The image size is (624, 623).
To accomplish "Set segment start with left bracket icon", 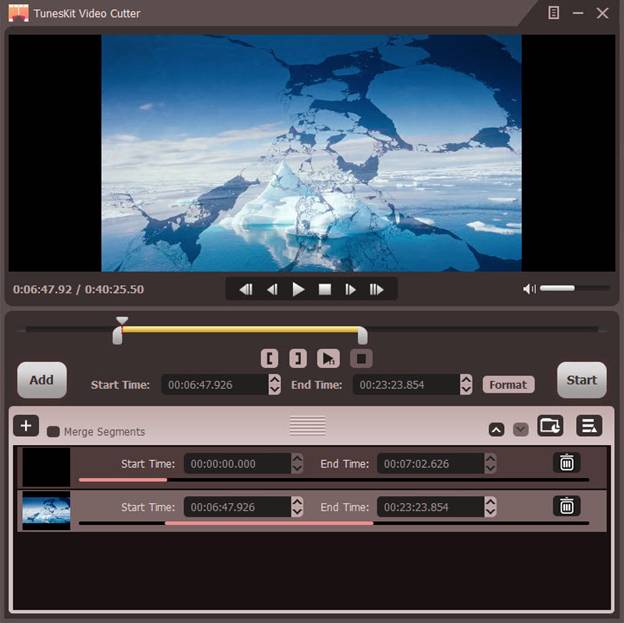I will point(269,358).
